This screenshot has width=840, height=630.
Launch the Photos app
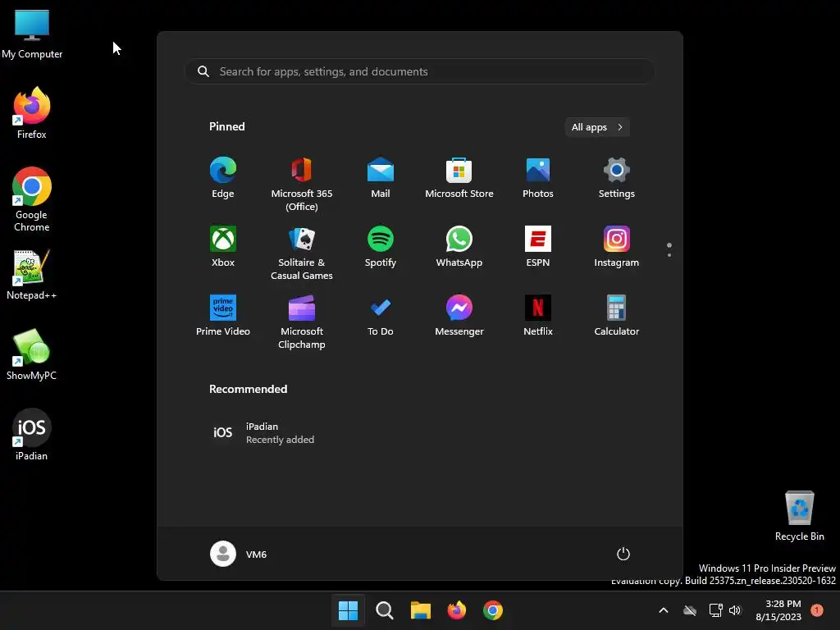pyautogui.click(x=538, y=178)
